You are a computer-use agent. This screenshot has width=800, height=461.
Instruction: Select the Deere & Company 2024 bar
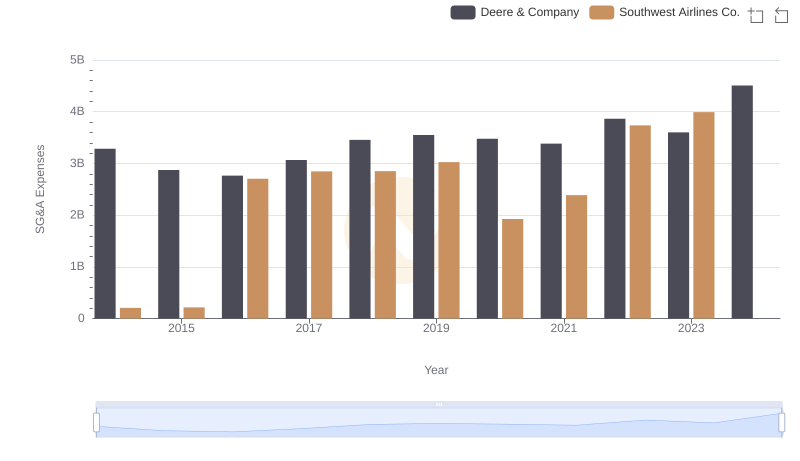tap(742, 202)
